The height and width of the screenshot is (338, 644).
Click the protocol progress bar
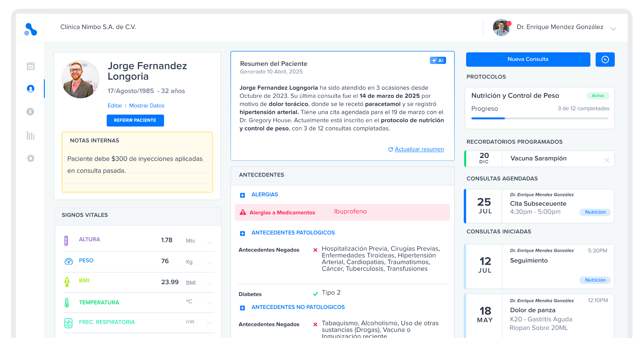(540, 118)
